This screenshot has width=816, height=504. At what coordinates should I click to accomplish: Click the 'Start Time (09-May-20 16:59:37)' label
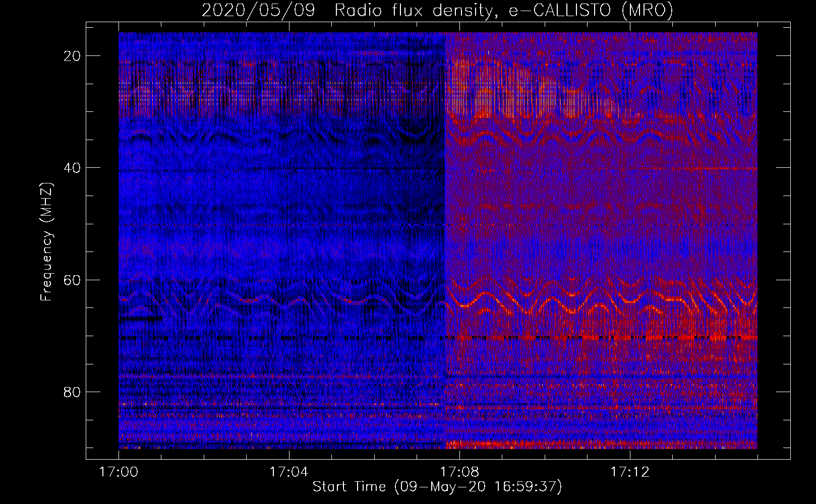437,487
